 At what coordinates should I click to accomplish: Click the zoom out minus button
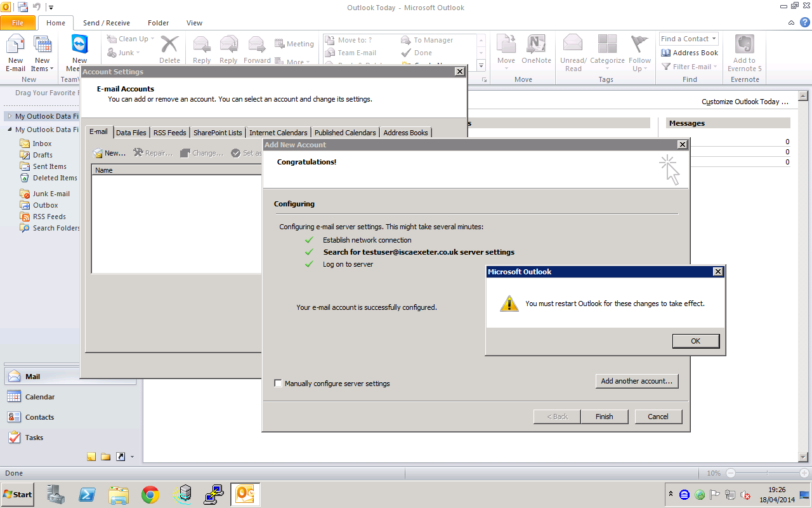pos(730,473)
